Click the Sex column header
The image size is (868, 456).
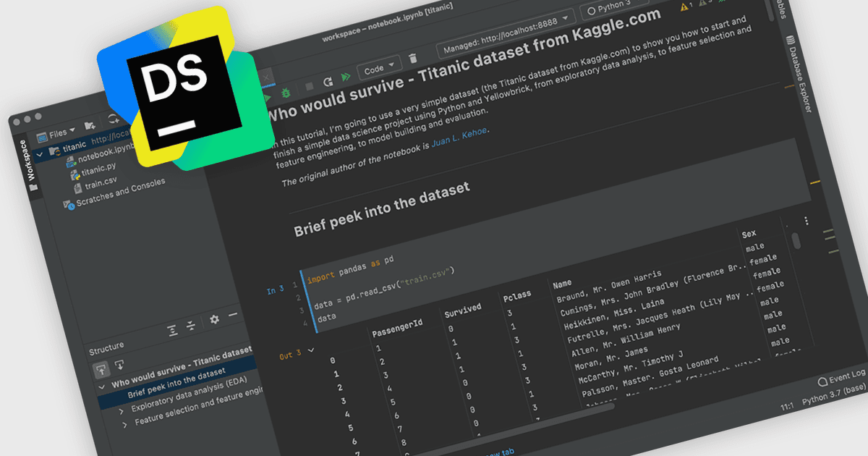click(x=749, y=233)
